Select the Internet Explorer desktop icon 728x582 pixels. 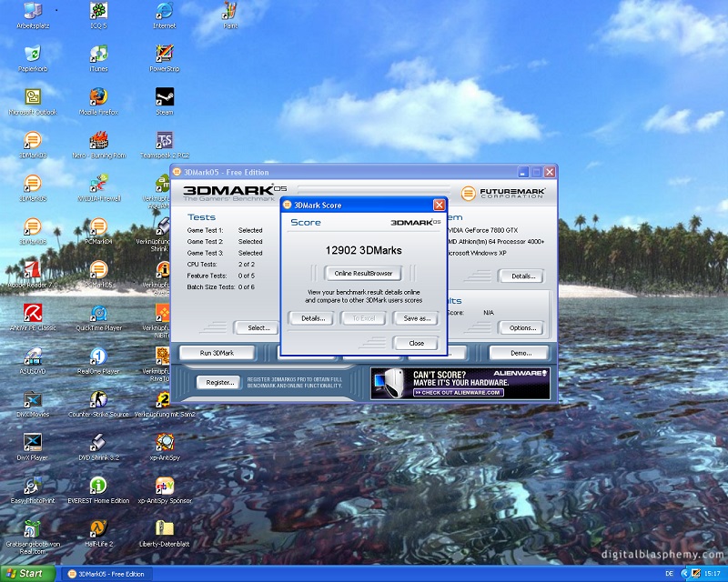(x=165, y=15)
